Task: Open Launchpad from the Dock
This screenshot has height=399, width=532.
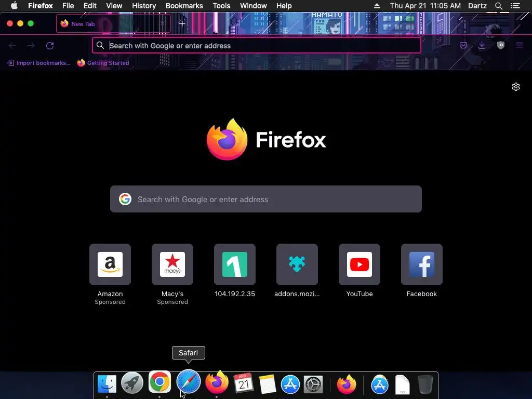Action: point(132,383)
